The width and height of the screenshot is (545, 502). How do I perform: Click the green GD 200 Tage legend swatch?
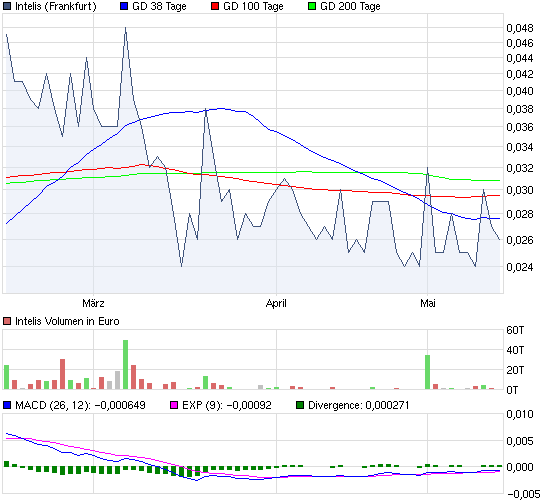[312, 6]
